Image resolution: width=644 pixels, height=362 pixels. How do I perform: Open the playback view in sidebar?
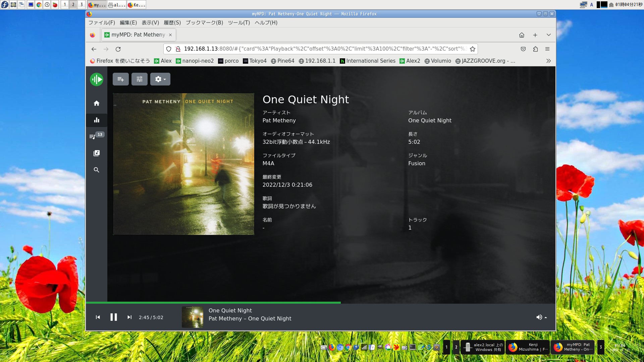[x=97, y=120]
